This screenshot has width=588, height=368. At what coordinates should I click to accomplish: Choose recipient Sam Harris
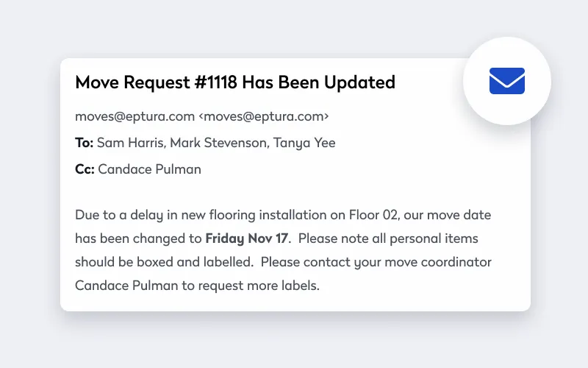[x=132, y=143]
